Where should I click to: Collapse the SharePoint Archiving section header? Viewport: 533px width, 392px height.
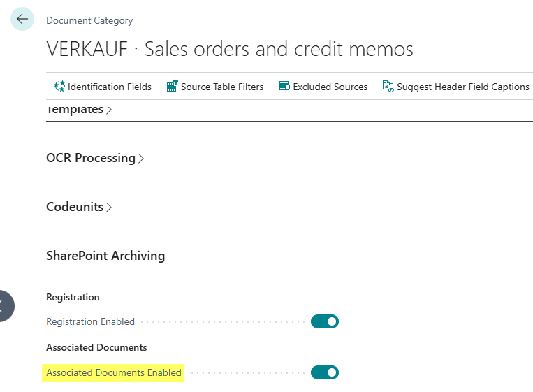coord(105,256)
